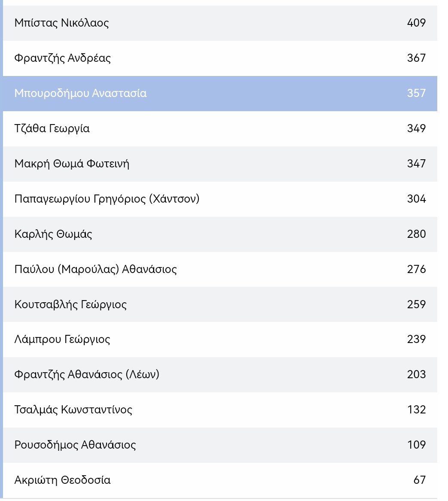
Task: Click Φραντζής Αθανάσιος (Λέων) name
Action: pos(87,374)
